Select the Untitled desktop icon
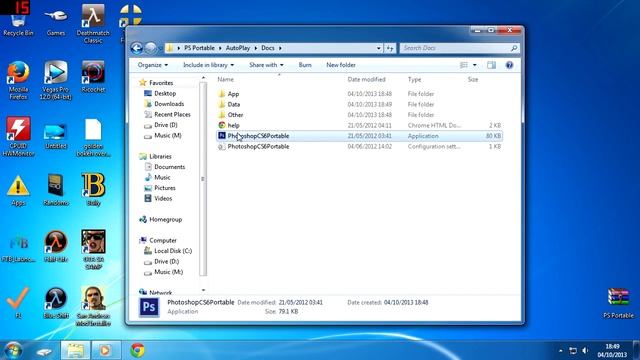 pos(56,136)
